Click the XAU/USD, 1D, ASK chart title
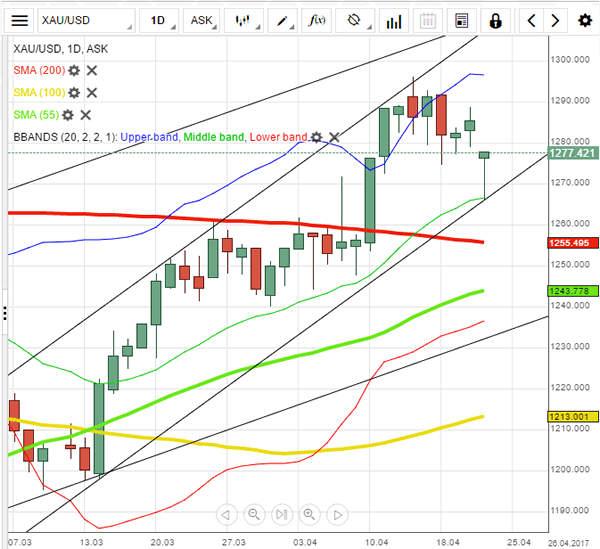Screen dimensions: 600x549 (x=60, y=49)
